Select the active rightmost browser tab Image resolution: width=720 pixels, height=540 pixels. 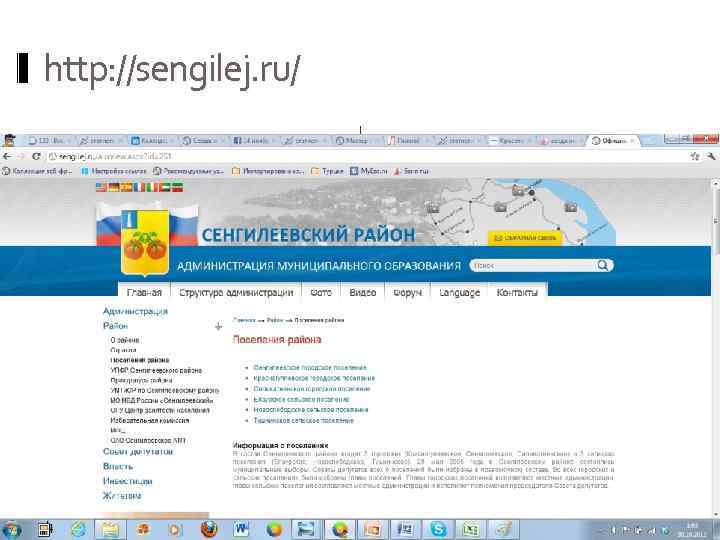[614, 141]
